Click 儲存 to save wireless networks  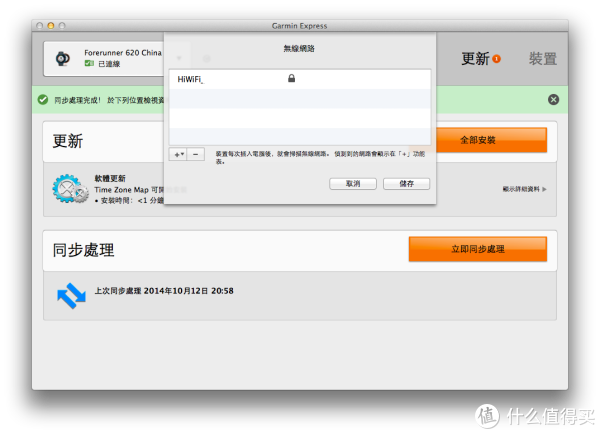[406, 184]
